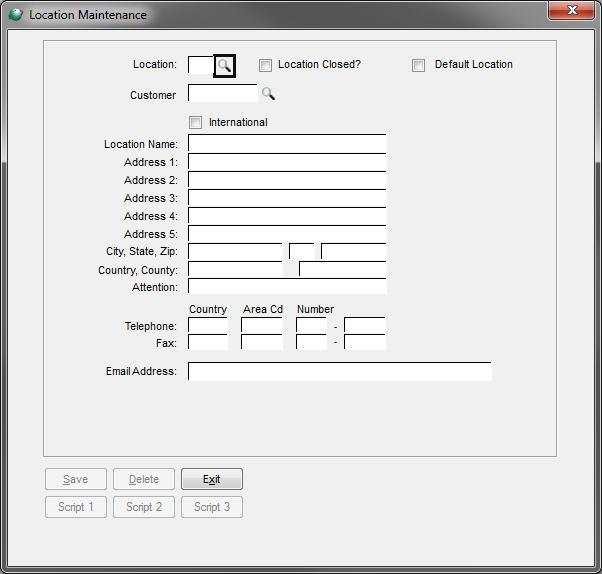Click the State input field
Viewport: 602px width, 574px height.
point(302,251)
